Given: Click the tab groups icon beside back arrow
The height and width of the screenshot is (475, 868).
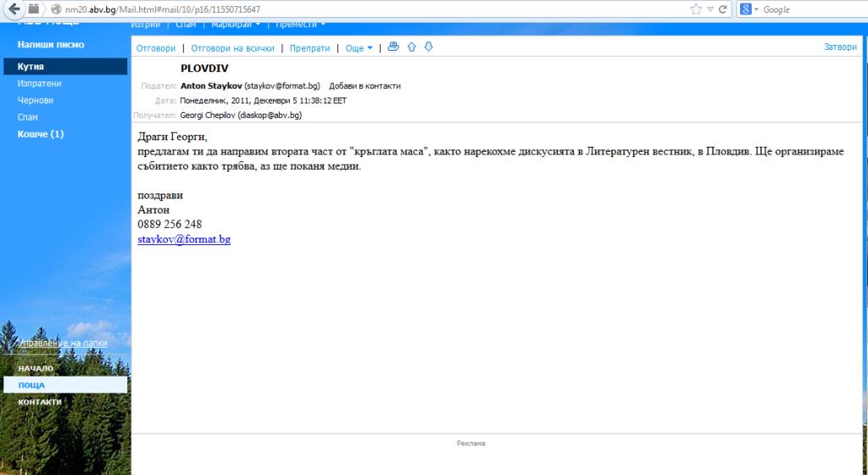Looking at the screenshot, I should point(34,8).
